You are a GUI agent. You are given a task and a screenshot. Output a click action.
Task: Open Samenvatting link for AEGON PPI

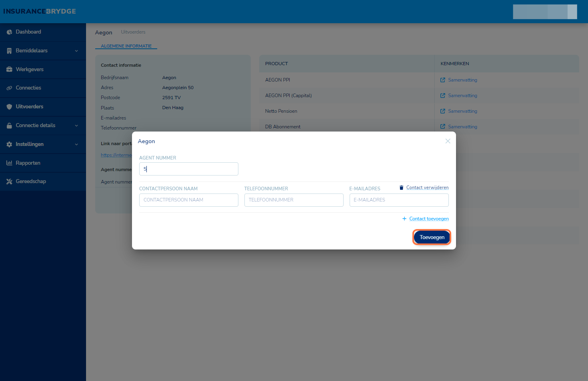point(462,80)
